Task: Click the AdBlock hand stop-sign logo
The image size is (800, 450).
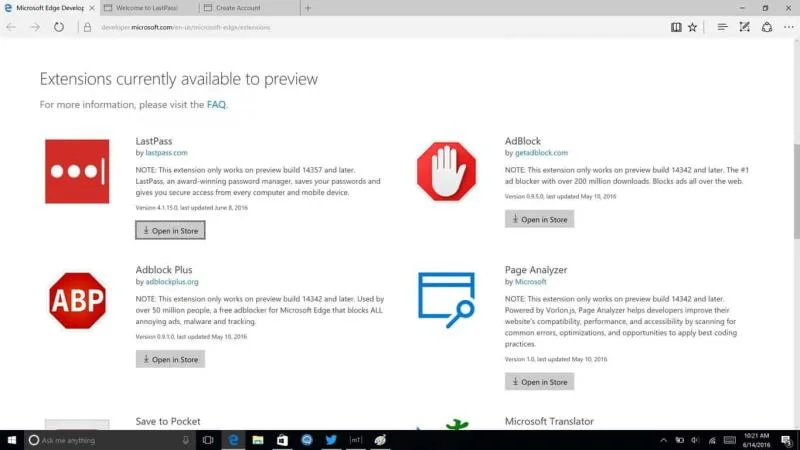Action: click(x=446, y=171)
